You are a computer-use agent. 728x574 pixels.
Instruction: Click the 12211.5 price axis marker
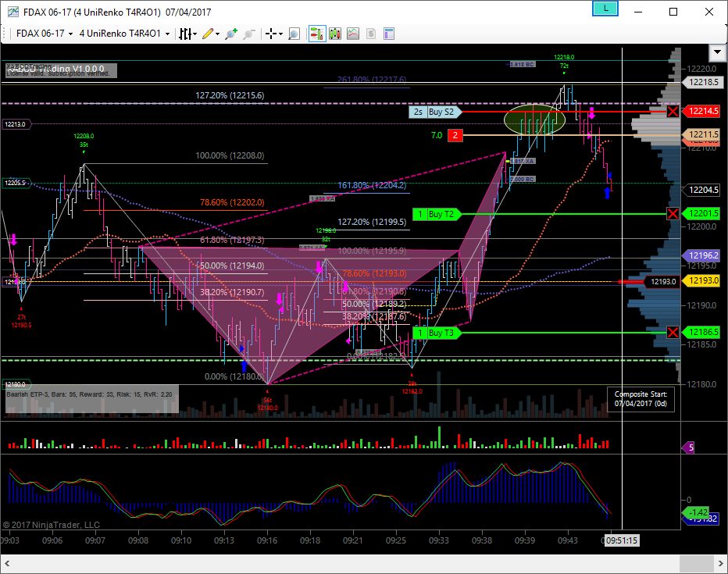coord(703,134)
